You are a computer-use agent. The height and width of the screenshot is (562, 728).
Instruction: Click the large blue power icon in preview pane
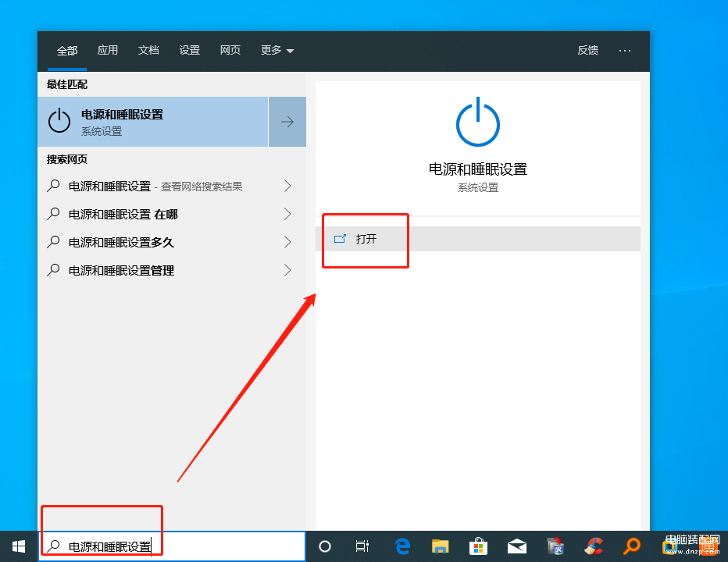pyautogui.click(x=478, y=123)
